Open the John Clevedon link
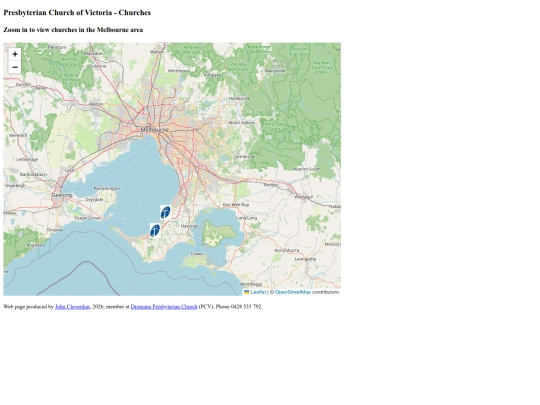This screenshot has width=540, height=405. [x=72, y=307]
